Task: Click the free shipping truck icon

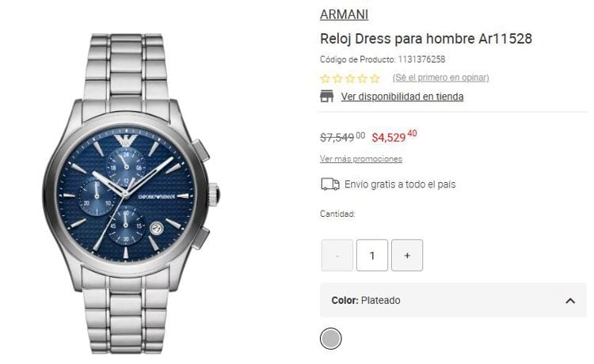Action: [x=330, y=184]
